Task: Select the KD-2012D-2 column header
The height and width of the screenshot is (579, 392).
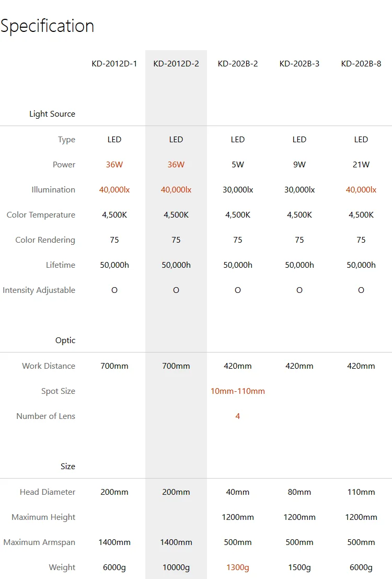Action: coord(176,64)
